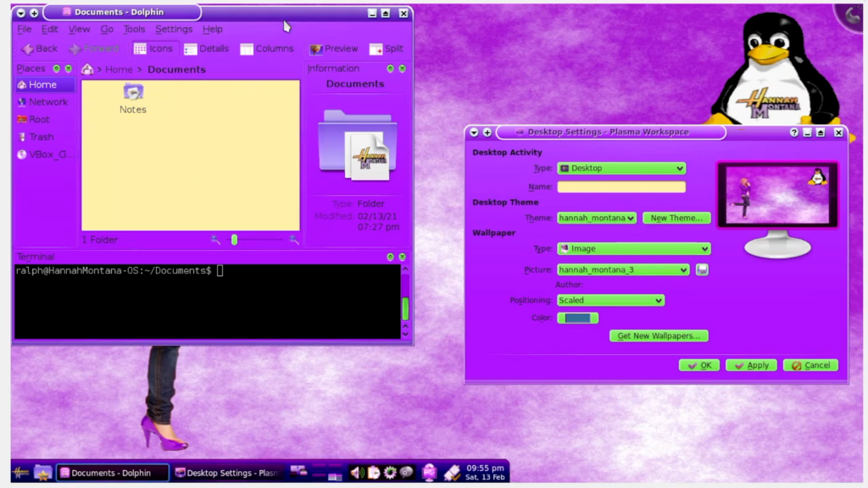
Task: Click zoom out icon in Dolphin status bar
Action: tap(215, 240)
